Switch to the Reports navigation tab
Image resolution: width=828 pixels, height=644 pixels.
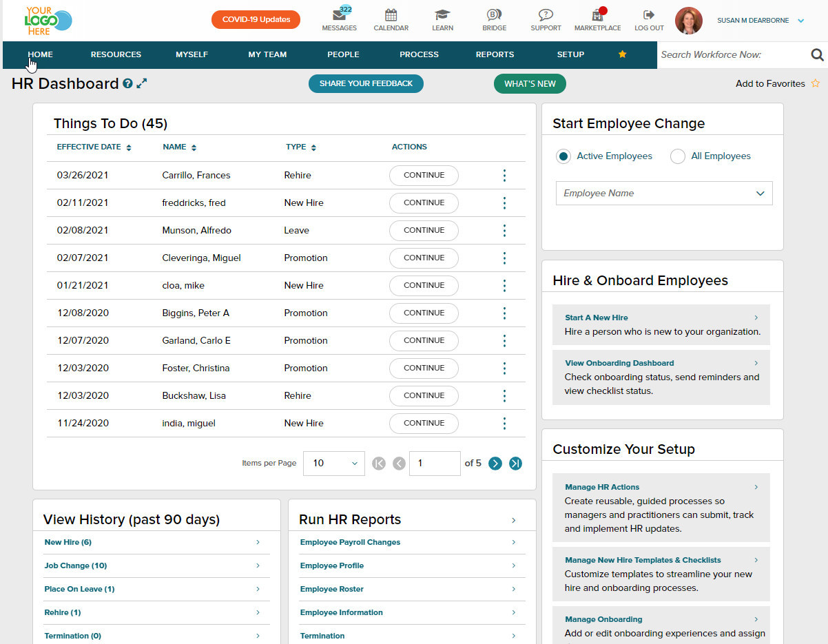click(x=495, y=54)
